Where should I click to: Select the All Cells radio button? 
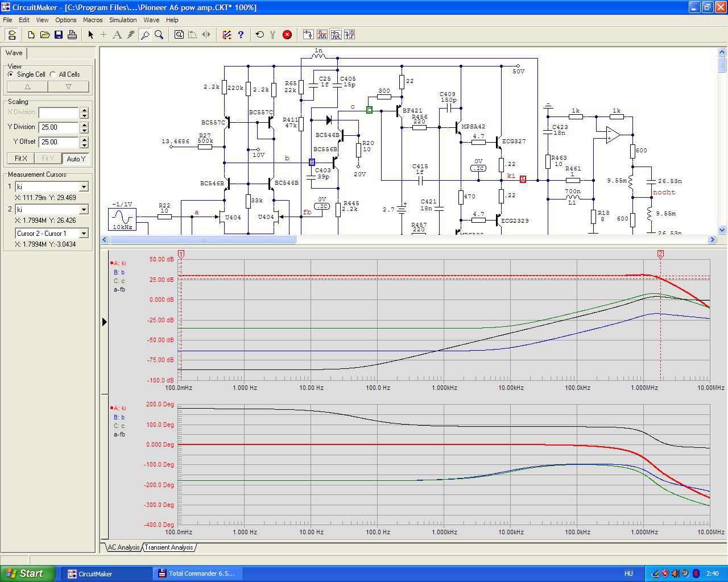tap(53, 74)
